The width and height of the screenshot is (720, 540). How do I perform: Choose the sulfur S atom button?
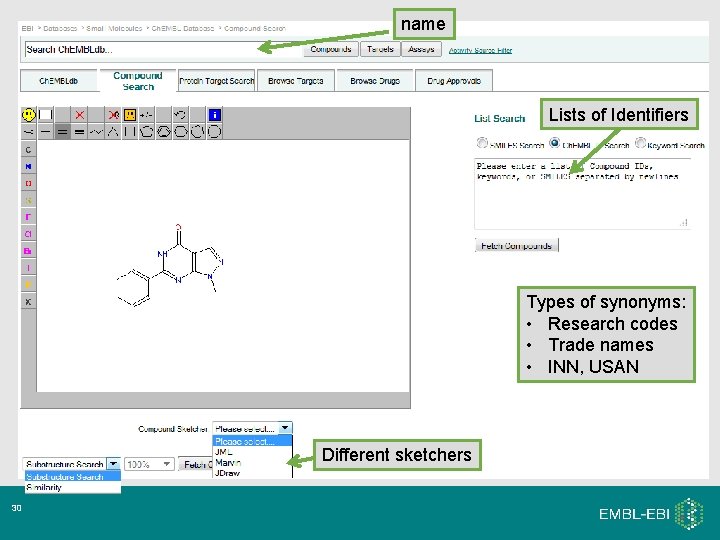[x=28, y=200]
